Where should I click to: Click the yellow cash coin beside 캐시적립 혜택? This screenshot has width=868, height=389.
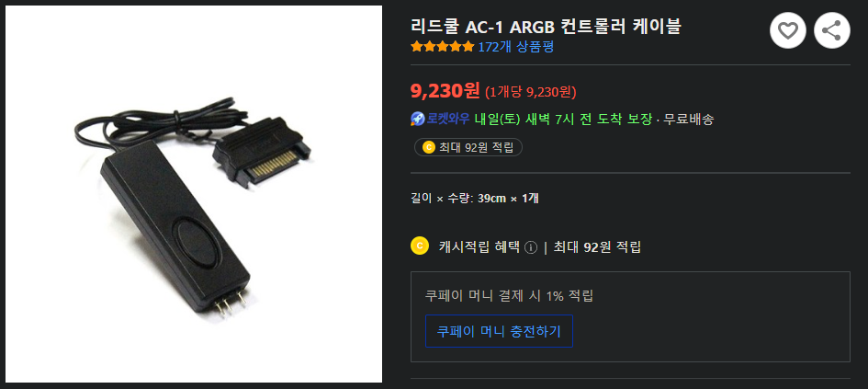coord(420,246)
